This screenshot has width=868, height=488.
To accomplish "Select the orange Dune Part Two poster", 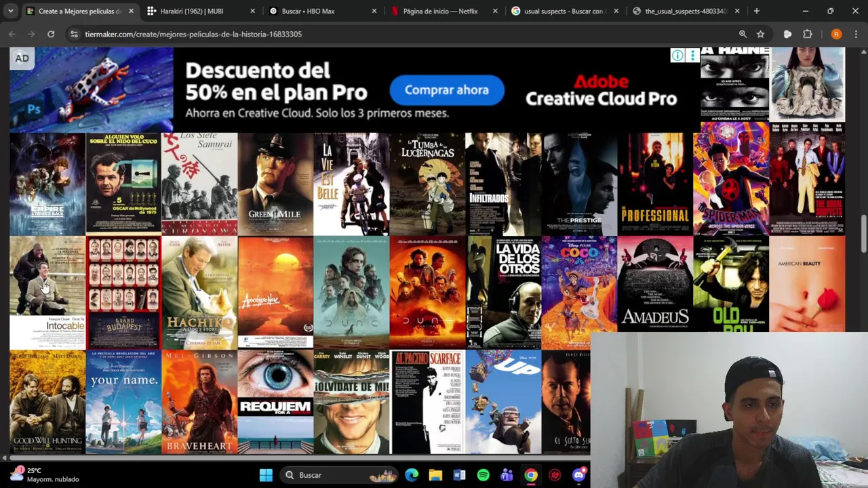I will [x=427, y=293].
